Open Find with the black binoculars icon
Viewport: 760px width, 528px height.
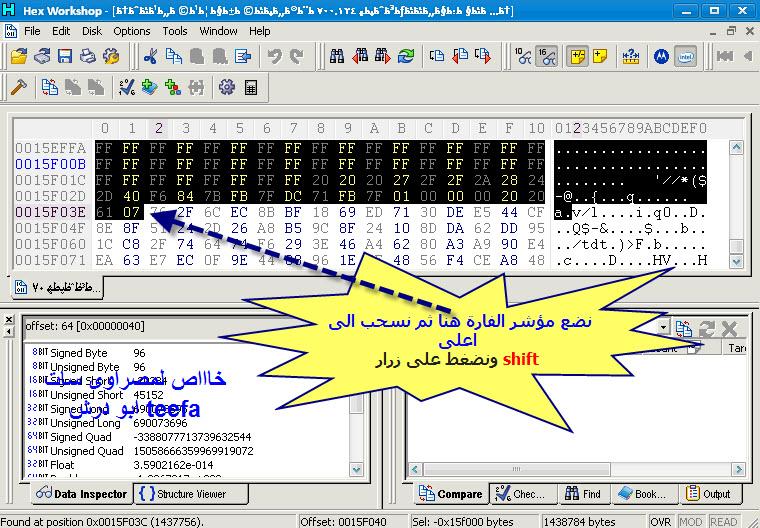click(337, 56)
